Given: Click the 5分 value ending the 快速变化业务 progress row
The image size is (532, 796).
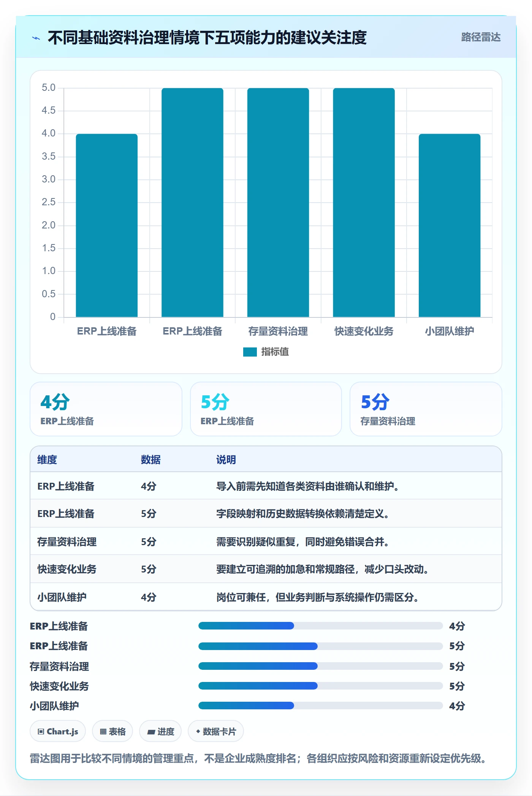Looking at the screenshot, I should pos(457,686).
